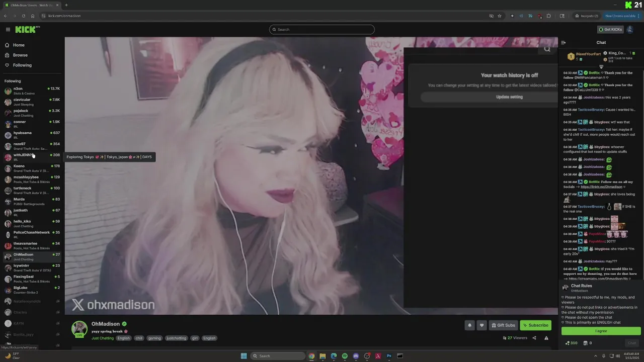
Task: Reload the page in Chrome toolbar
Action: (23, 16)
